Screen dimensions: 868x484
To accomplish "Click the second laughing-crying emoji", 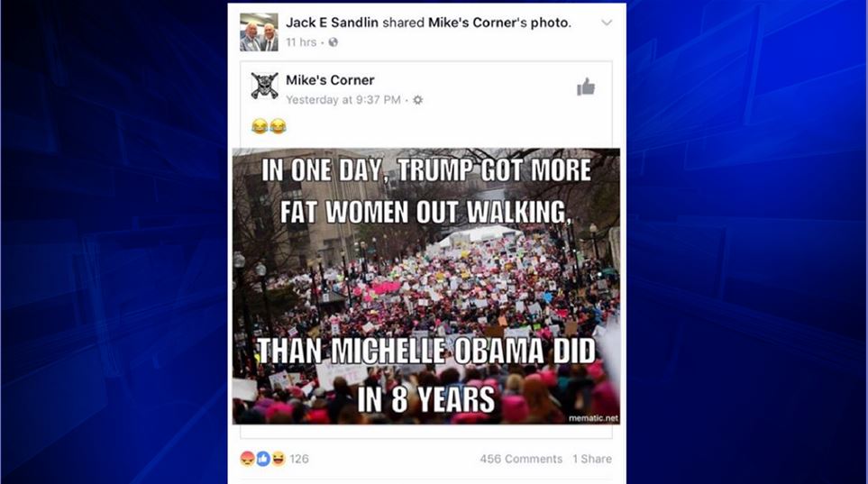I will click(278, 126).
